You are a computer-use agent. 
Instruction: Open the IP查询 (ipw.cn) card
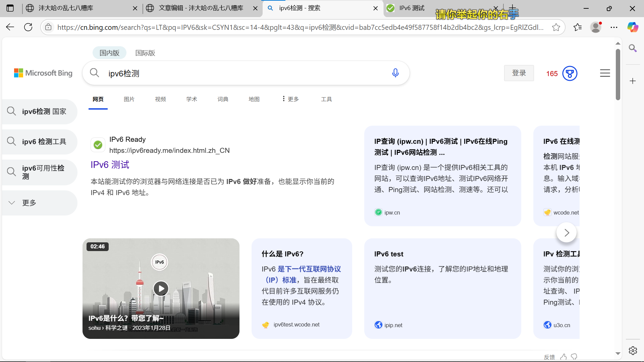pyautogui.click(x=442, y=176)
